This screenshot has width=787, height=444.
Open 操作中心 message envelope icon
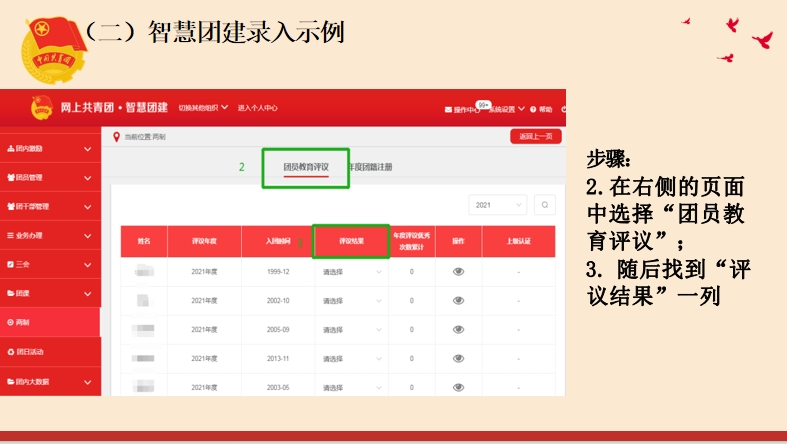click(x=447, y=109)
